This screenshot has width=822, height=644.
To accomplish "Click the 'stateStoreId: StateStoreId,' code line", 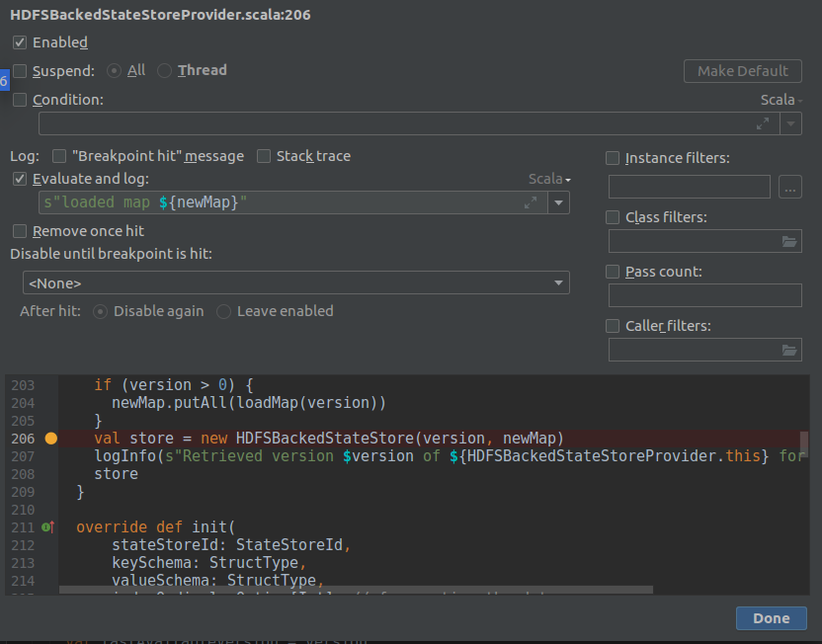I will coord(230,545).
